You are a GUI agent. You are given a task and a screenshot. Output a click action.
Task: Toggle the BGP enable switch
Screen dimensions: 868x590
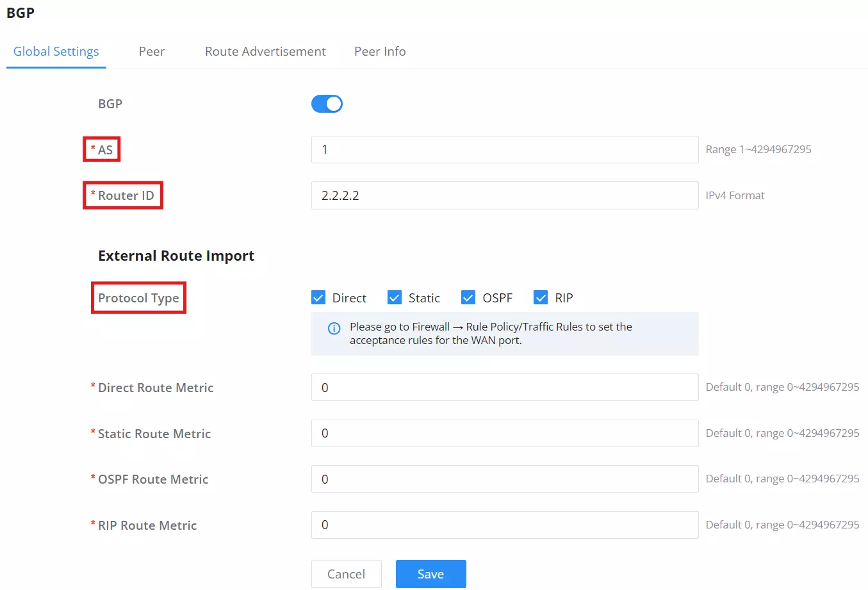(327, 104)
